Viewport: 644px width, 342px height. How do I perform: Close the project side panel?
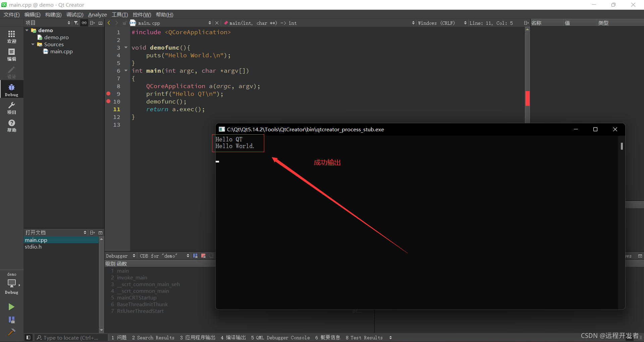point(100,23)
